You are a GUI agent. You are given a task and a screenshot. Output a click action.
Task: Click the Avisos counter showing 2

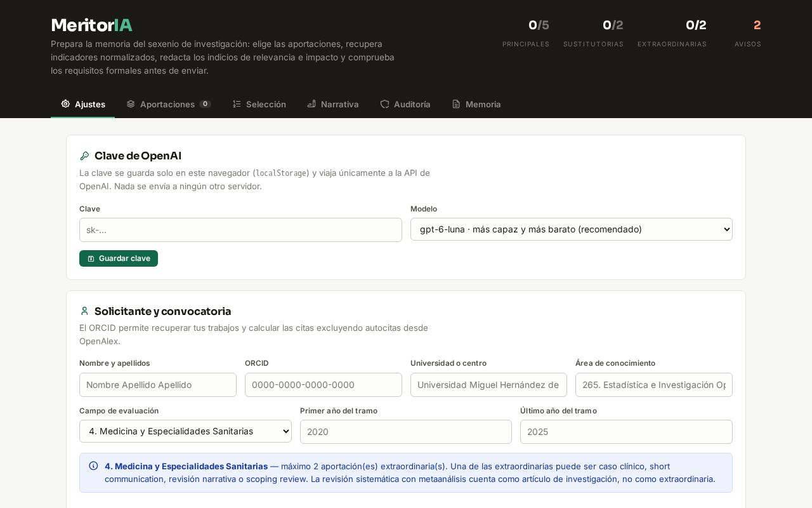pyautogui.click(x=748, y=33)
